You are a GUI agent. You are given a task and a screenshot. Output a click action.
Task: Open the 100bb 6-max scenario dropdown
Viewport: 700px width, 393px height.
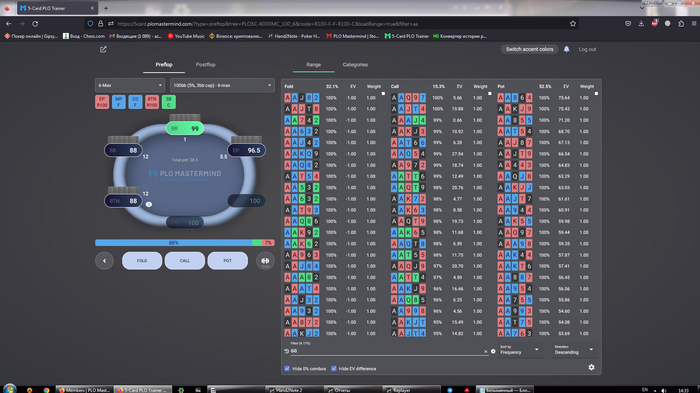coord(222,85)
